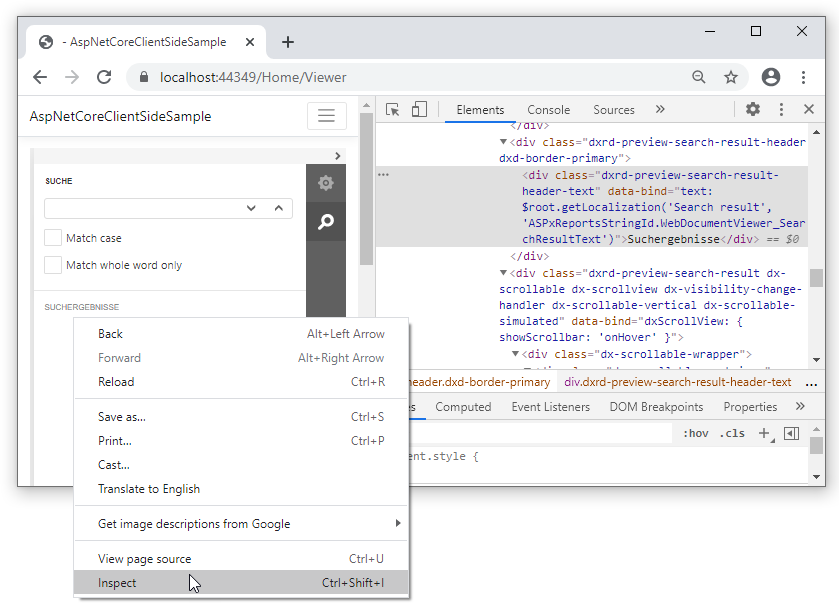Open DevTools settings gear
This screenshot has width=839, height=603.
pyautogui.click(x=753, y=109)
